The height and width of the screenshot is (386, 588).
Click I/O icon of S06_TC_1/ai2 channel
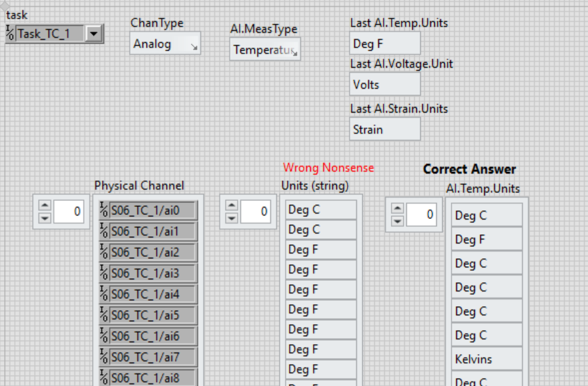pyautogui.click(x=104, y=252)
